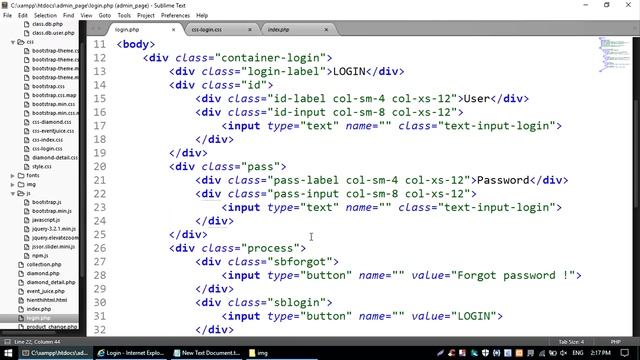Collapse the js folder
This screenshot has height=360, width=640.
[x=13, y=193]
